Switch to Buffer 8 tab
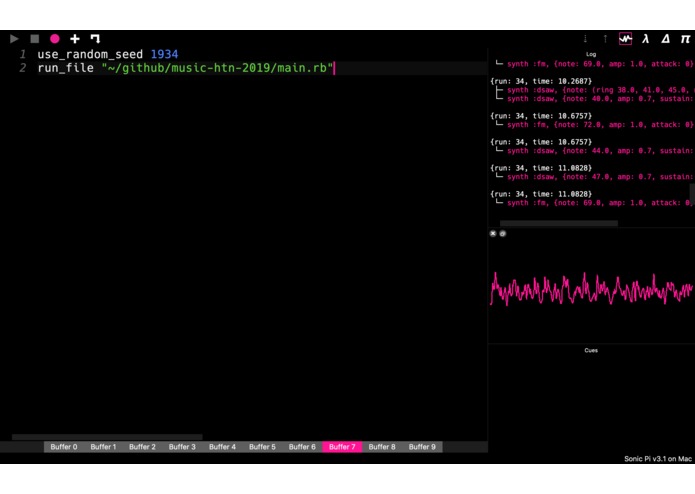 point(382,447)
